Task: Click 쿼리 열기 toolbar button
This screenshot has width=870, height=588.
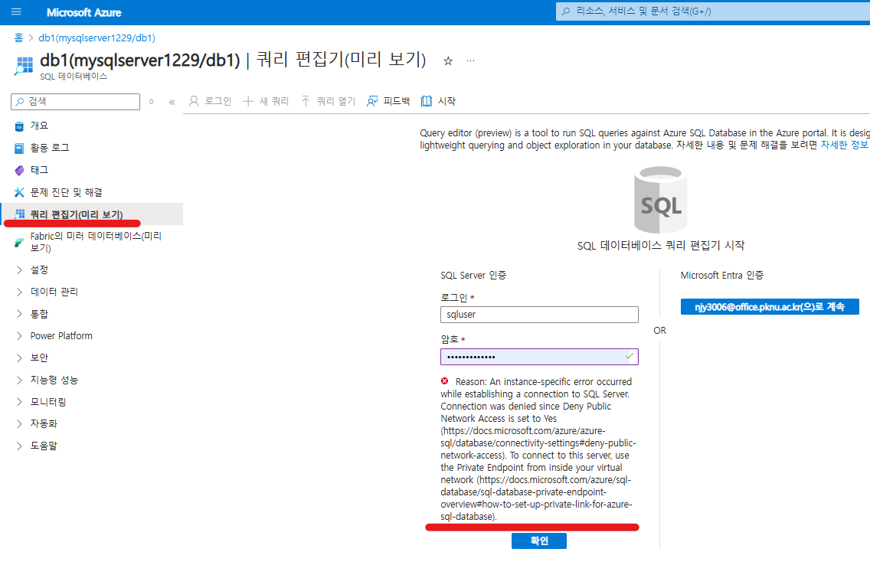Action: pyautogui.click(x=328, y=101)
